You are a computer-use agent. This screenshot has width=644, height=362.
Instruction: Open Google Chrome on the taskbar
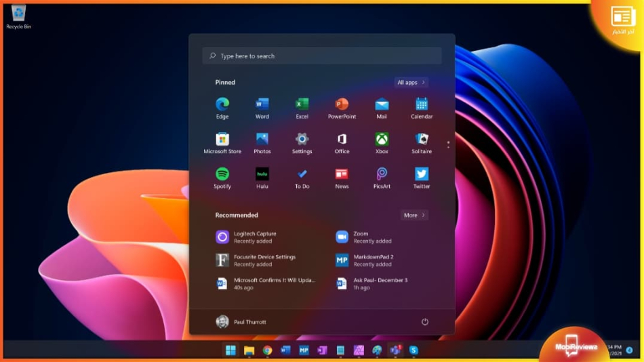[267, 350]
